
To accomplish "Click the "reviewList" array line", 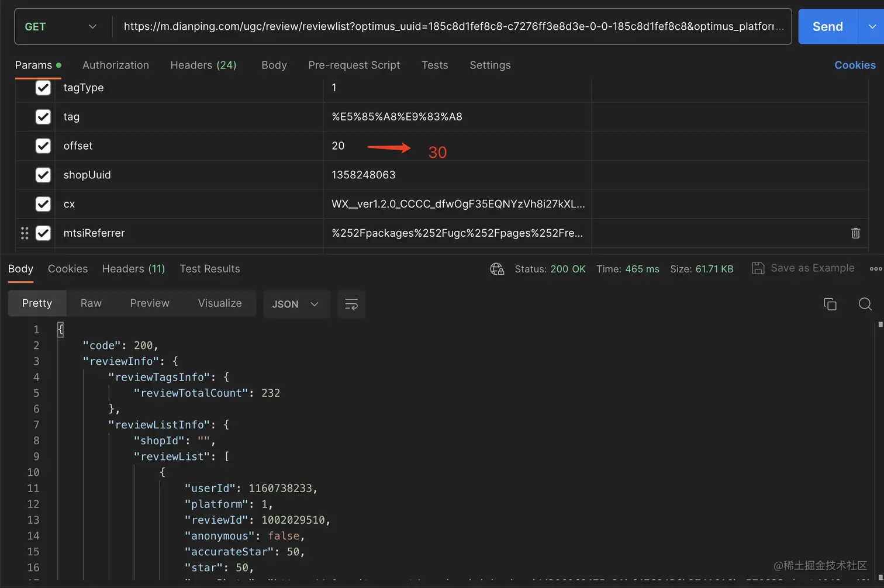I will 181,456.
